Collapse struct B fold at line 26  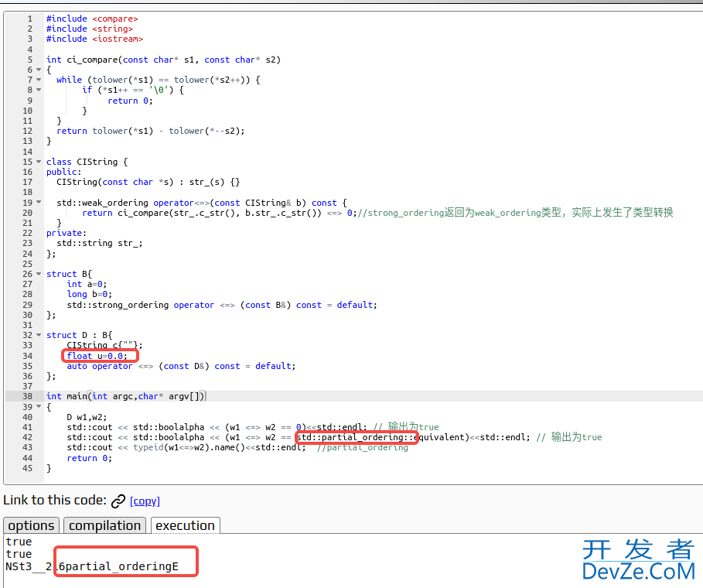[x=39, y=274]
